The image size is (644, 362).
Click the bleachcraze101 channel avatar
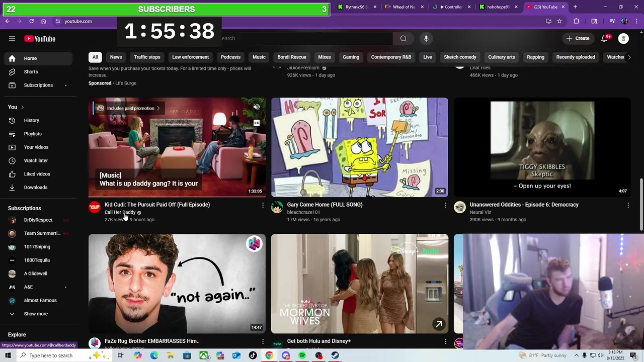click(x=277, y=207)
